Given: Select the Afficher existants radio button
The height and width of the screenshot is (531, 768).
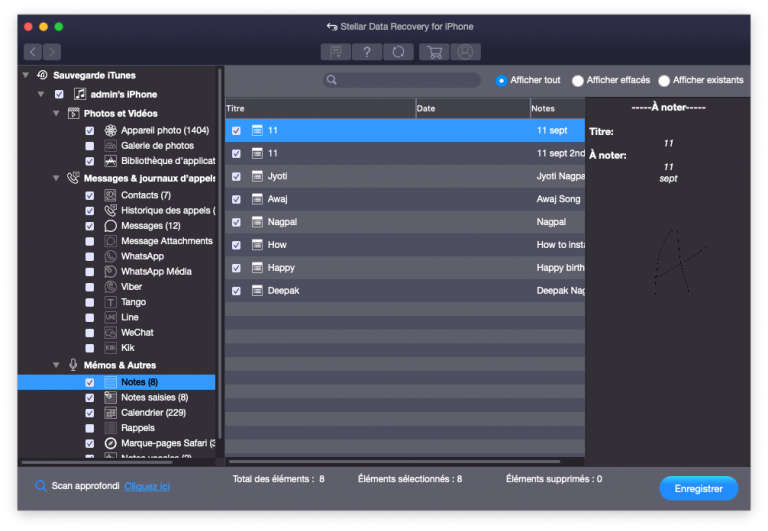Looking at the screenshot, I should pyautogui.click(x=664, y=80).
